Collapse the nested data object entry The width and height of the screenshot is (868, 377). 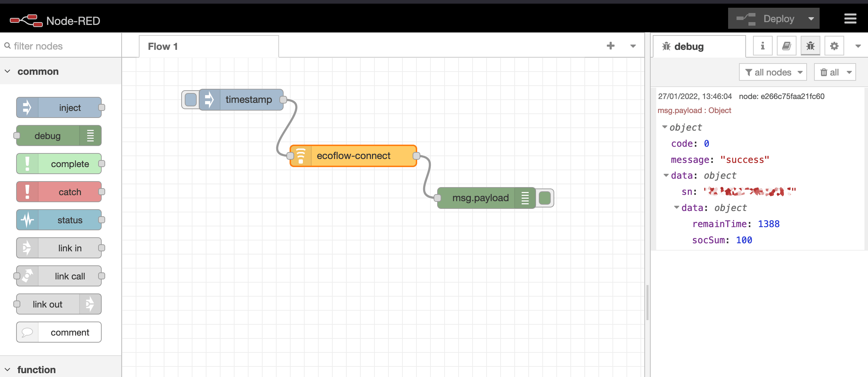pos(677,207)
